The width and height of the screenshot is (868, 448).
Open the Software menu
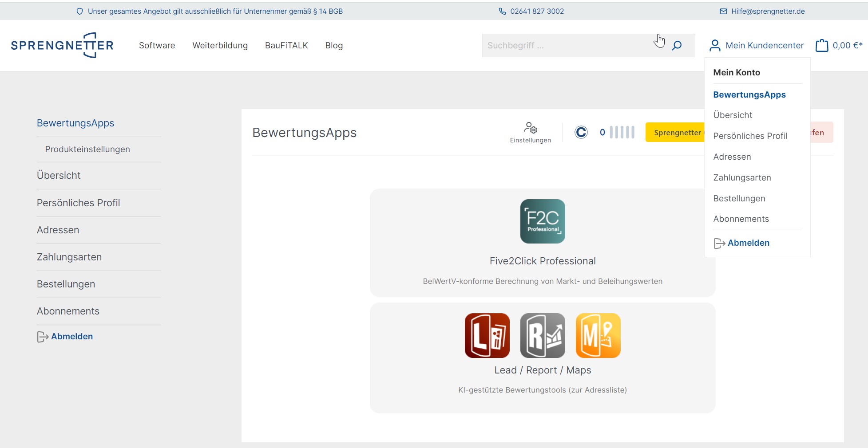(x=157, y=45)
